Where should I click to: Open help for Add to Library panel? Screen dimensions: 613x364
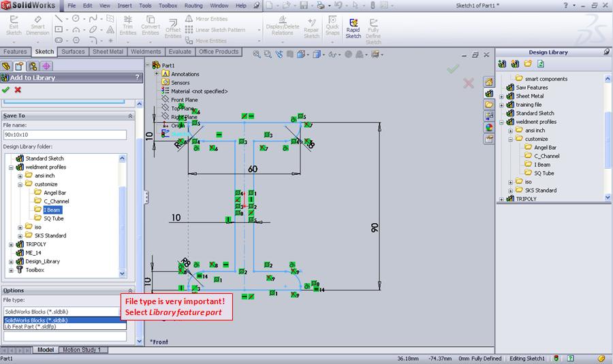pyautogui.click(x=137, y=78)
